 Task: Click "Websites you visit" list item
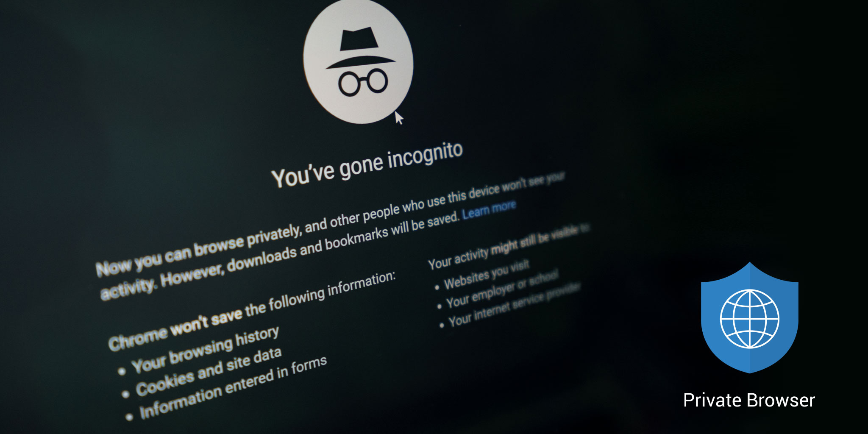coord(487,275)
